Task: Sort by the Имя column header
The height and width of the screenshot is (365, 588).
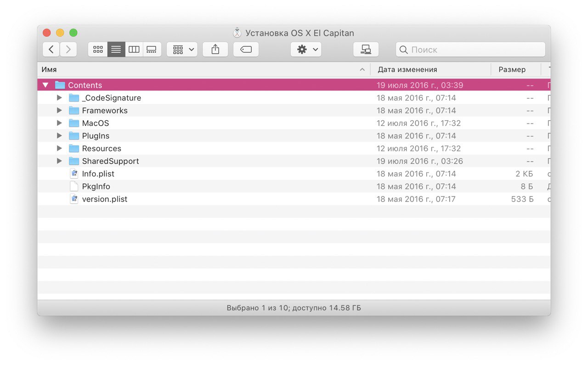Action: coord(204,70)
